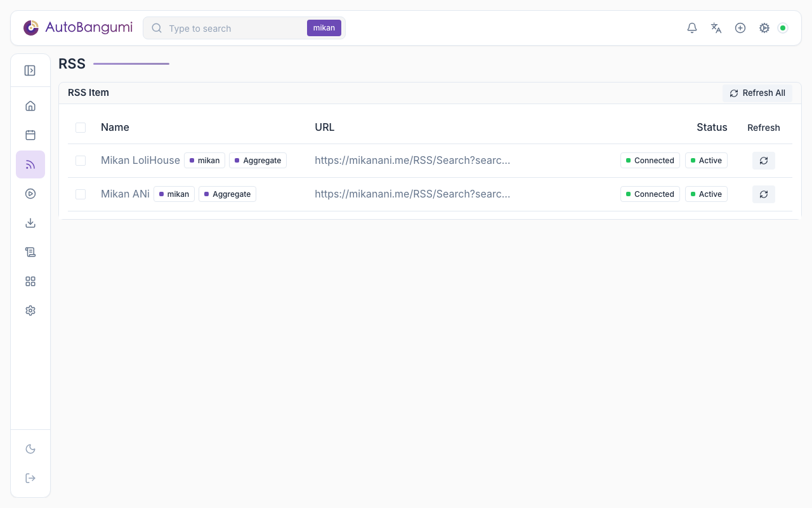Click the Mikan ANi name
The image size is (812, 508).
click(125, 194)
